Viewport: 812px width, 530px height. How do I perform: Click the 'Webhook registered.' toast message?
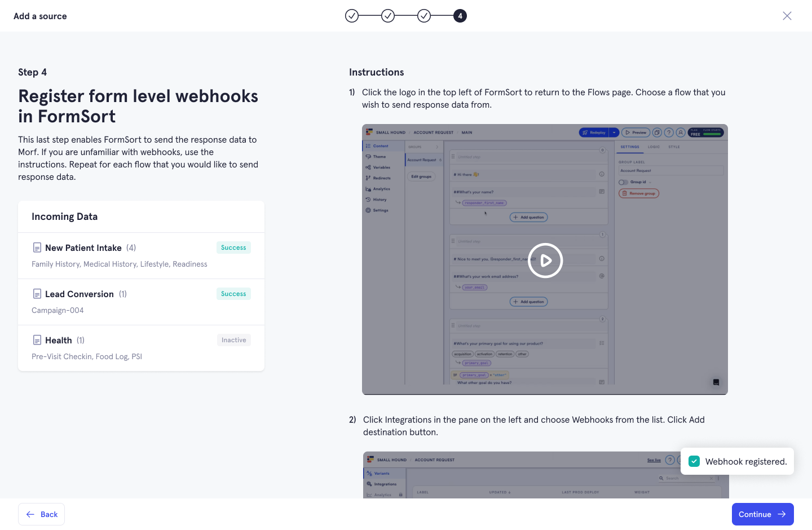pyautogui.click(x=746, y=461)
